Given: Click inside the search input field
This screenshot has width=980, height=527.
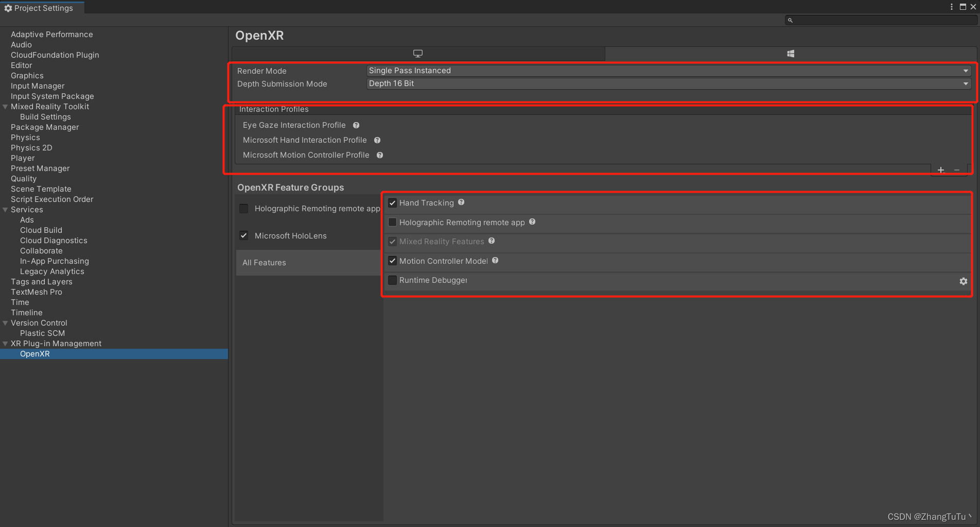Looking at the screenshot, I should 875,20.
